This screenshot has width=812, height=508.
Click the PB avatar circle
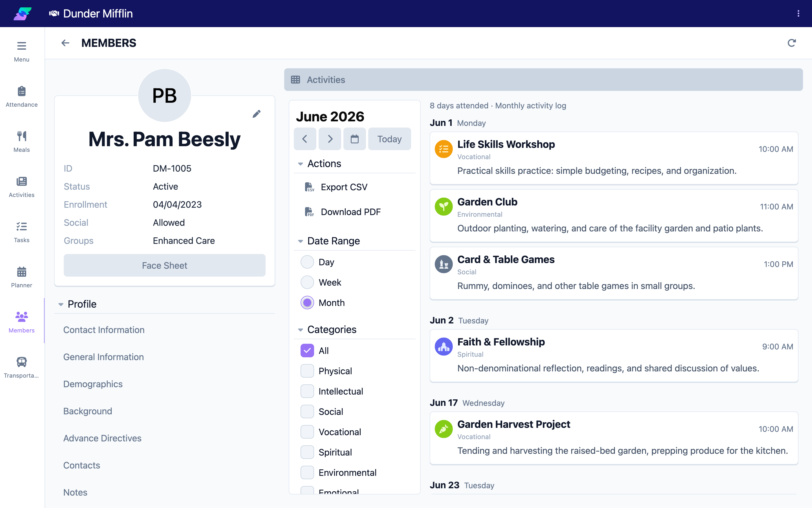pyautogui.click(x=164, y=95)
